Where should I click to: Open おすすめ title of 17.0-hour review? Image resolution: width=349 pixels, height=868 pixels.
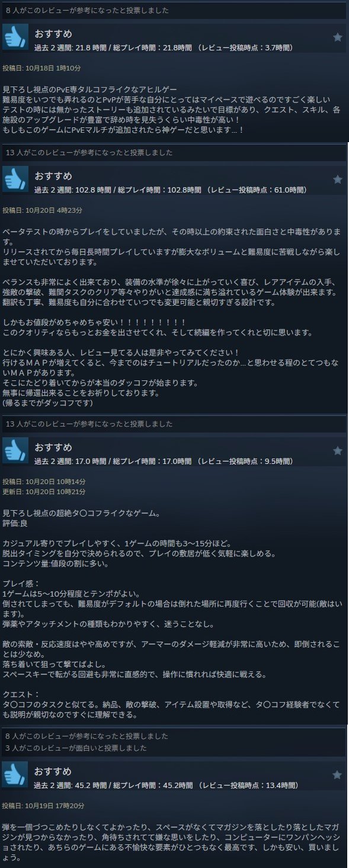(53, 447)
